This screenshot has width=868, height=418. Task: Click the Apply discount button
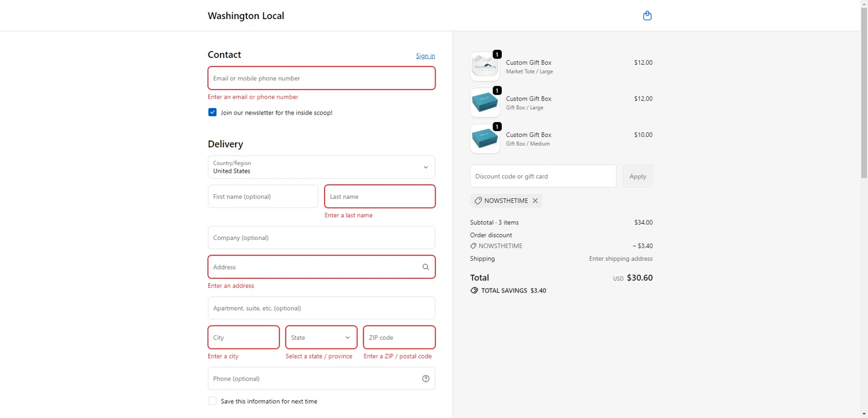pos(638,176)
